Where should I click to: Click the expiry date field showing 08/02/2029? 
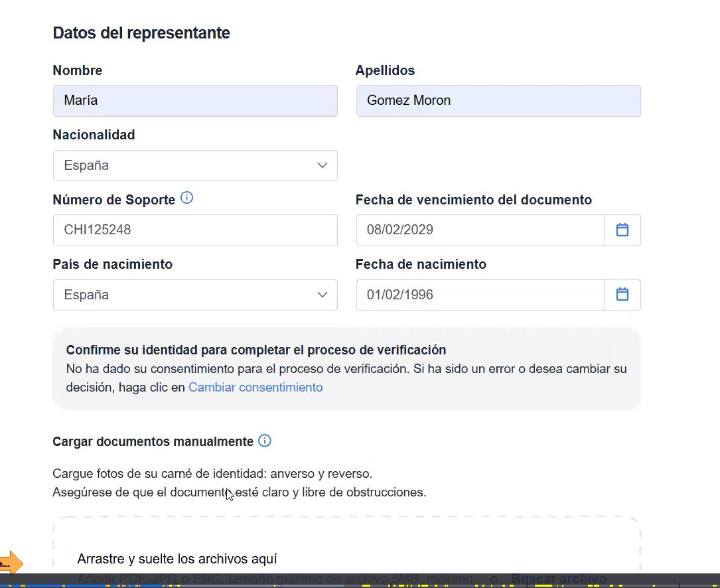479,230
